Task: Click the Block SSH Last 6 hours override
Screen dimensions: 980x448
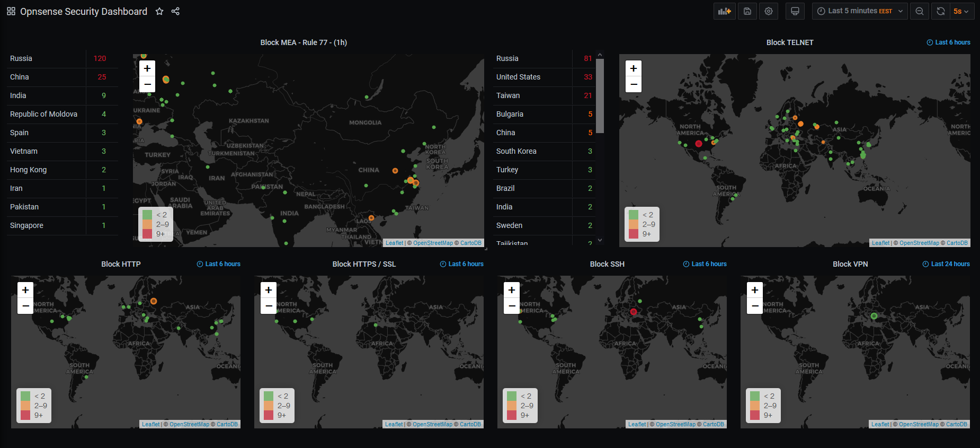Action: tap(705, 264)
